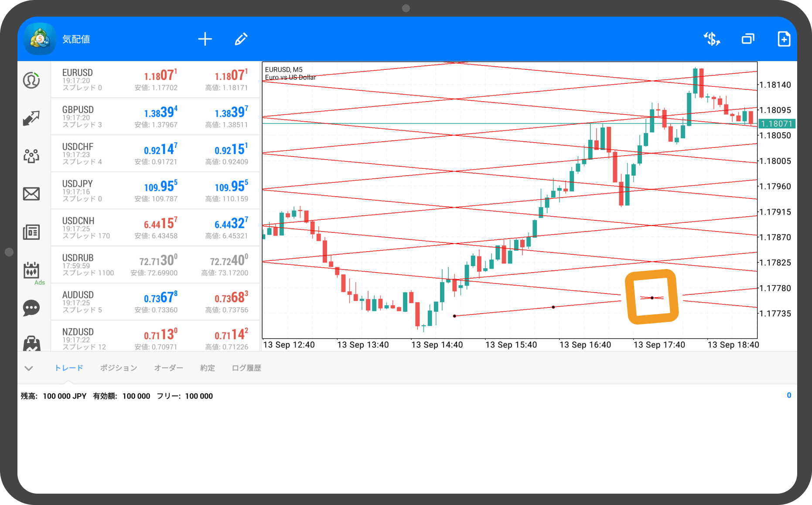
Task: Select the USDCNH quote row
Action: tap(155, 228)
